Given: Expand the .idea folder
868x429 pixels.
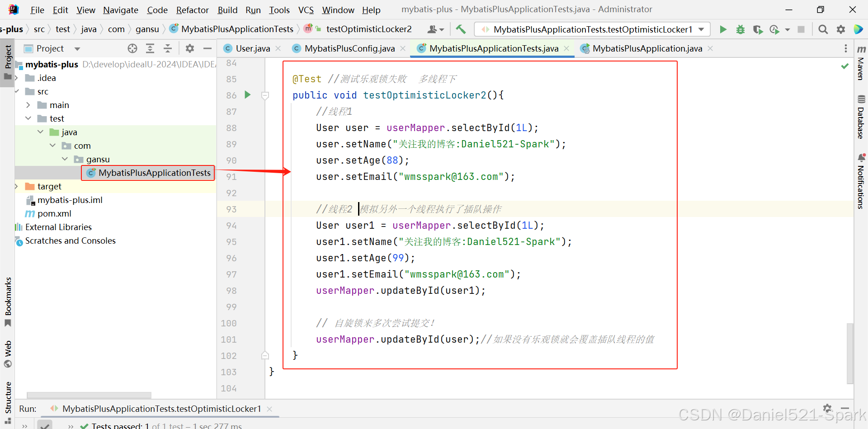Looking at the screenshot, I should tap(17, 78).
